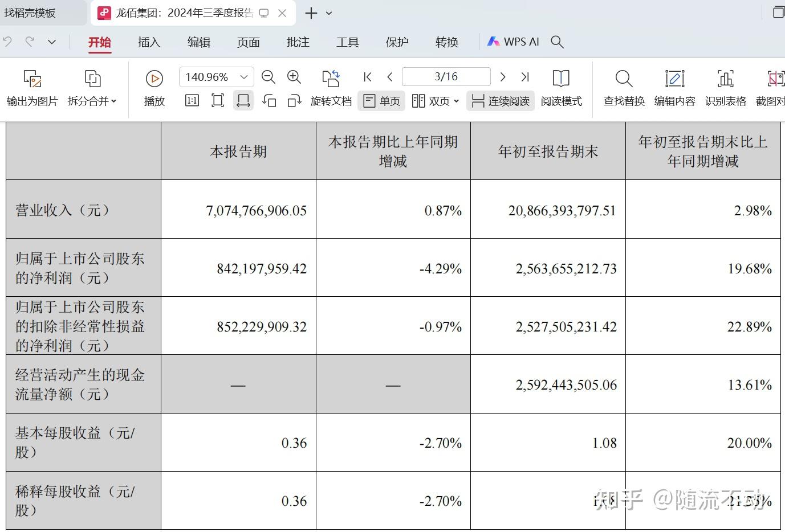Open the 工具 ribbon tab
The width and height of the screenshot is (785, 532).
click(x=347, y=42)
